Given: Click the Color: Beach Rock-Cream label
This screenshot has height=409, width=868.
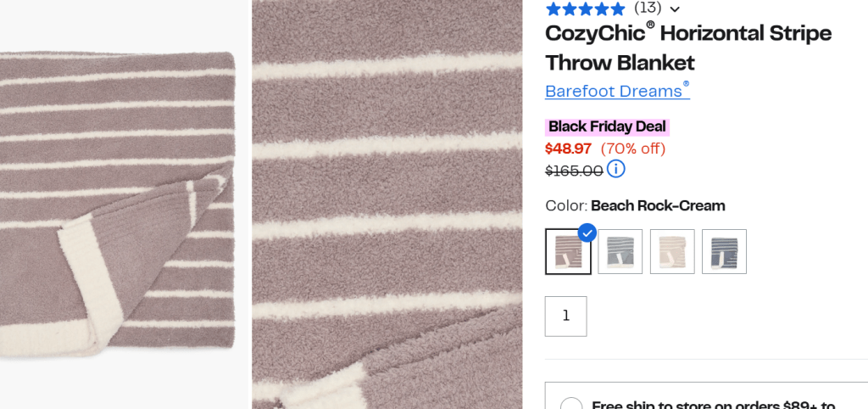Looking at the screenshot, I should click(x=635, y=205).
